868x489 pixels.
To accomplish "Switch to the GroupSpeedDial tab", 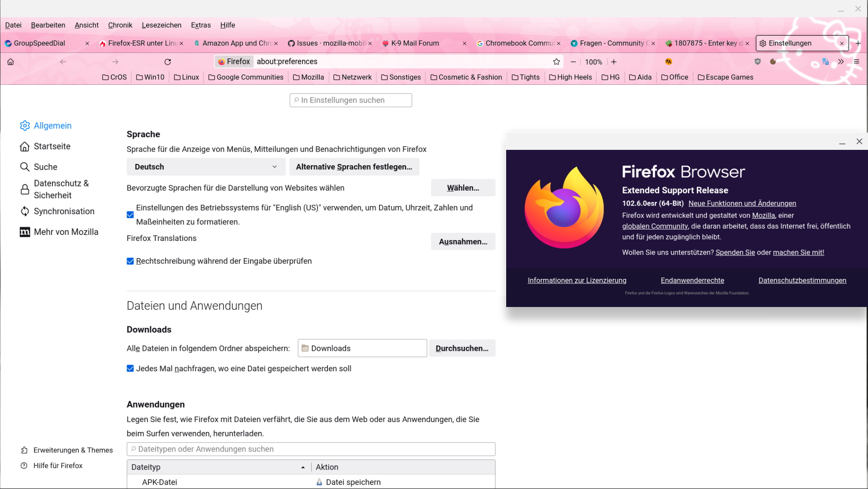I will (x=47, y=43).
